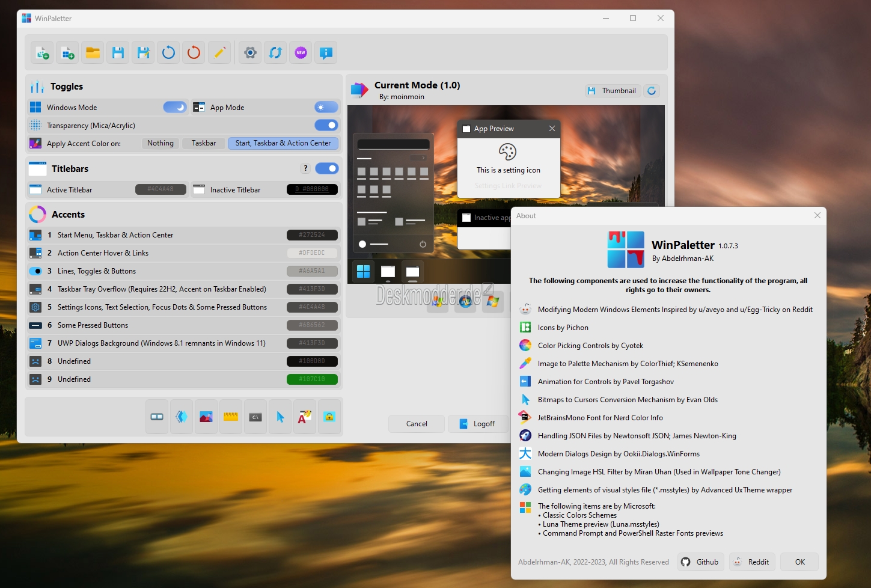Open the purple NEW badge icon
Viewport: 871px width, 588px height.
tap(301, 53)
